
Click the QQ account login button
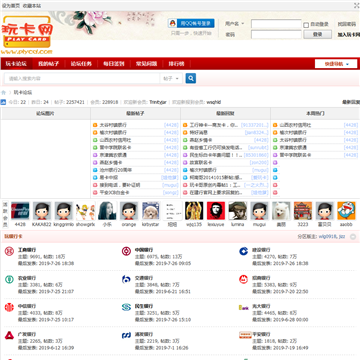tap(191, 23)
